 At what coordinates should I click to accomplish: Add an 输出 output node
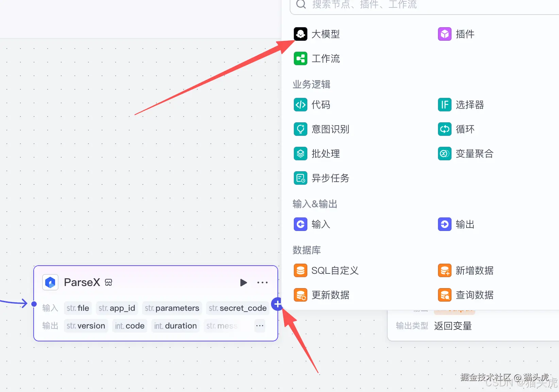[465, 224]
